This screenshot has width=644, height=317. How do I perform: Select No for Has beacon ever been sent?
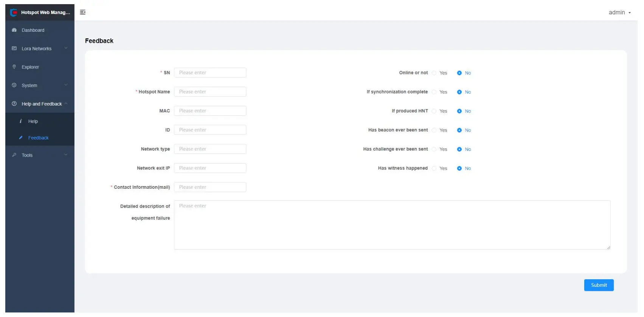[x=459, y=130]
